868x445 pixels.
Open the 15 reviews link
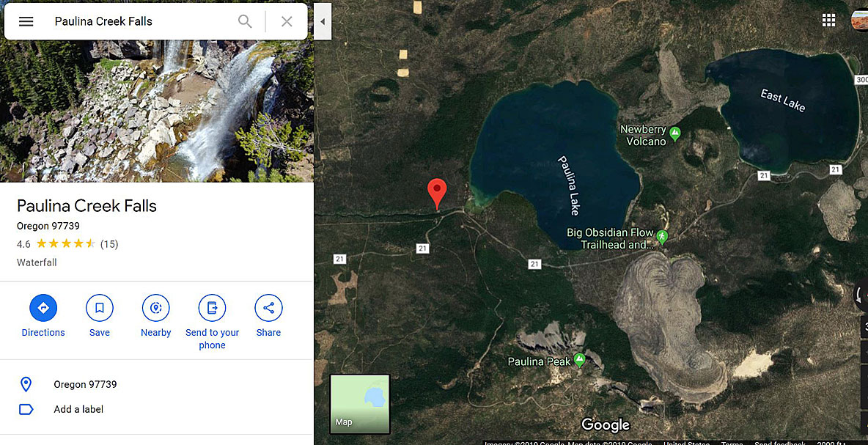(x=109, y=244)
